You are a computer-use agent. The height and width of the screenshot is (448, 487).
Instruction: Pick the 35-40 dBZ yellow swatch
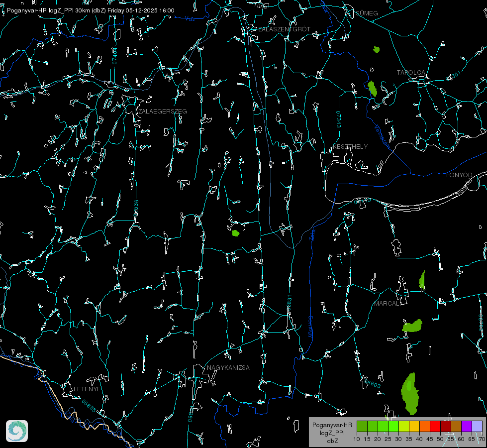(x=414, y=426)
